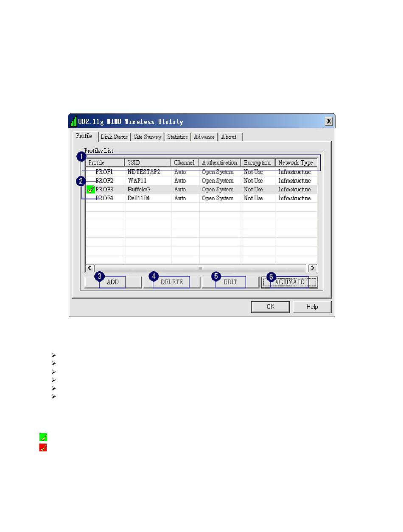403x532 pixels.
Task: Select the PROF3 profile row
Action: click(201, 189)
